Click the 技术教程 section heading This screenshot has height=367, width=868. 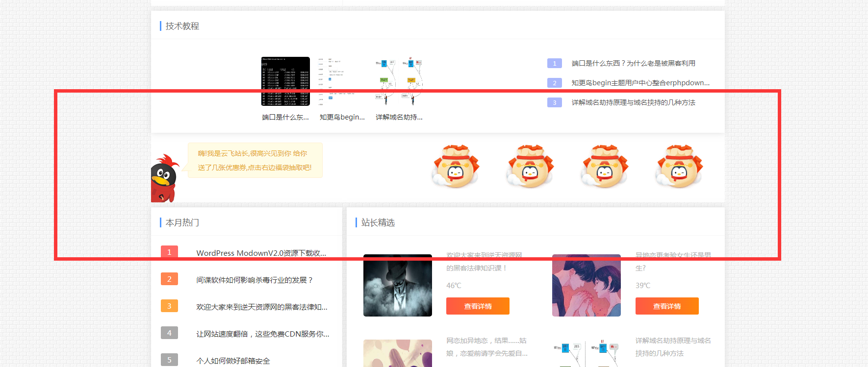[x=182, y=26]
